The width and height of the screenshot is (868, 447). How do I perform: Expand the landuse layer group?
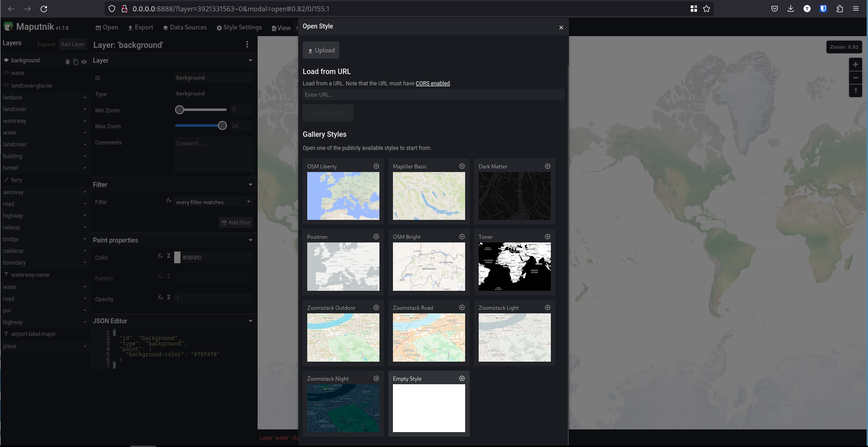84,98
